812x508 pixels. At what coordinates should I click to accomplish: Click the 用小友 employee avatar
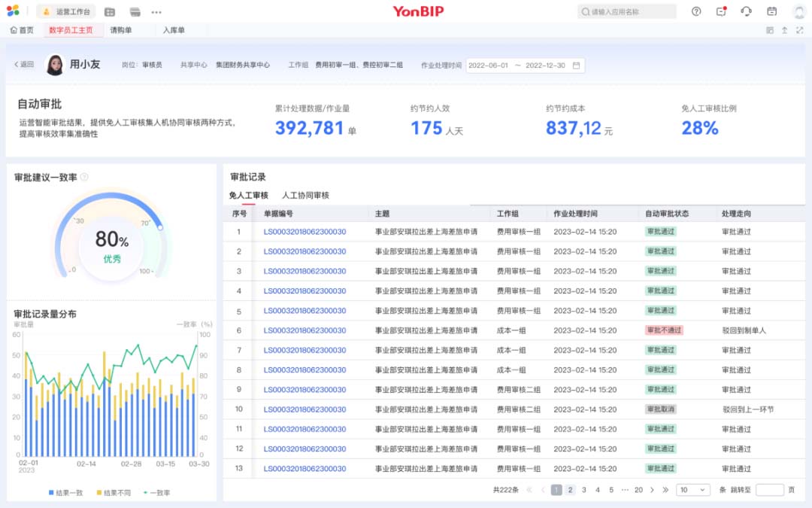tap(55, 65)
